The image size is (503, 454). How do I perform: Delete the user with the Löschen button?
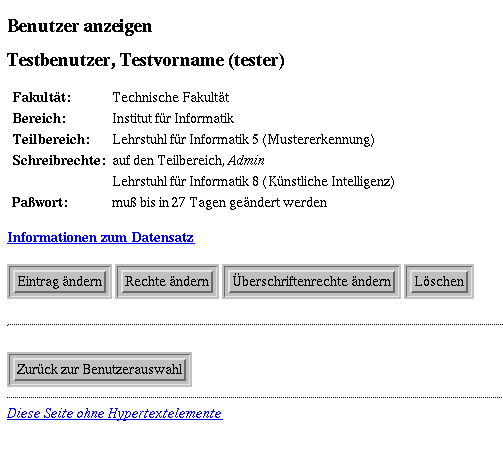click(x=439, y=282)
